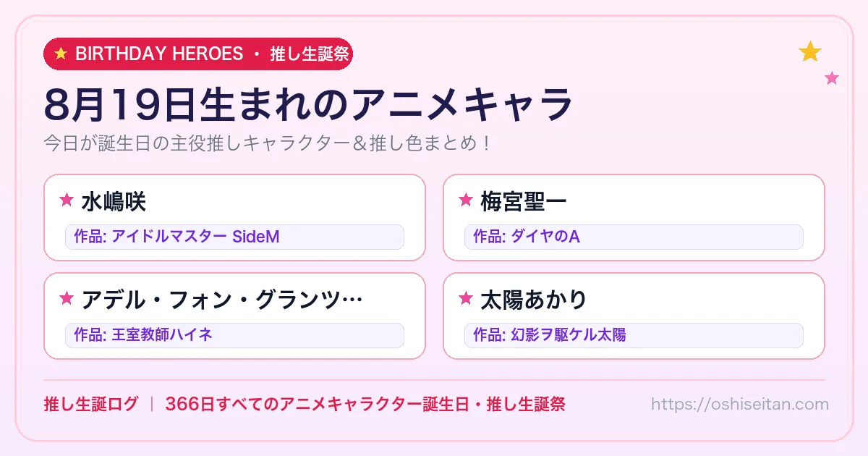Visit the oshiseitan.com URL
The height and width of the screenshot is (456, 868).
pyautogui.click(x=740, y=404)
